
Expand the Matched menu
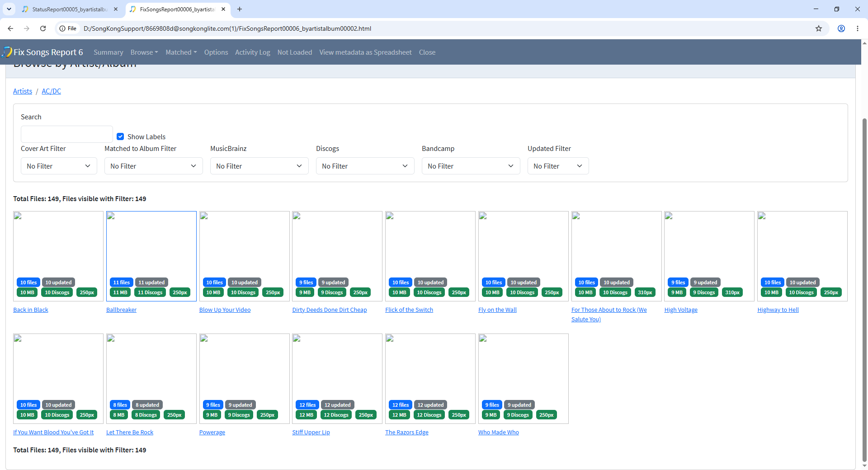coord(181,52)
